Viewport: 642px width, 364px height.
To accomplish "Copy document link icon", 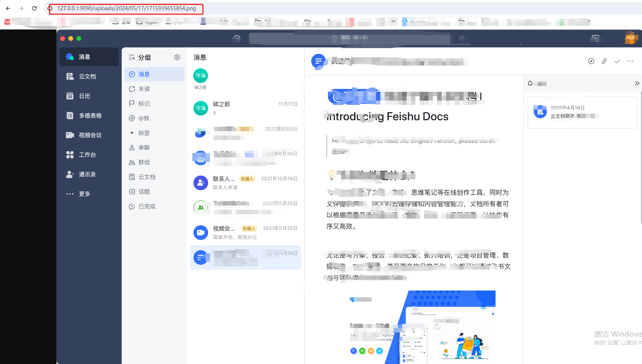I will click(x=604, y=61).
